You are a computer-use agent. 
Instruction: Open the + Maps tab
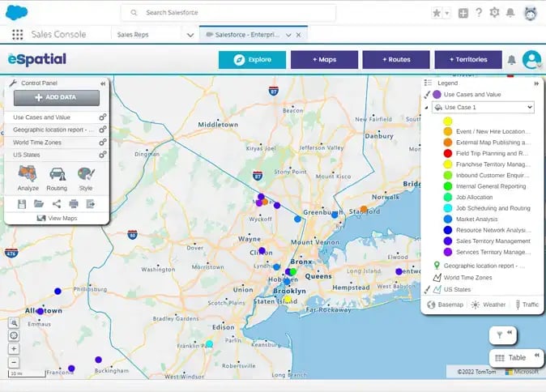click(x=325, y=60)
